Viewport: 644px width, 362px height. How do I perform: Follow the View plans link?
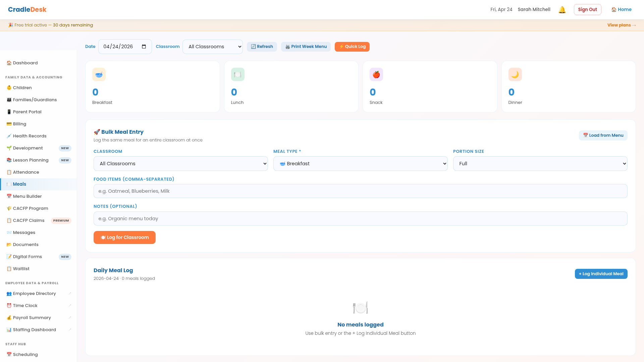[621, 25]
